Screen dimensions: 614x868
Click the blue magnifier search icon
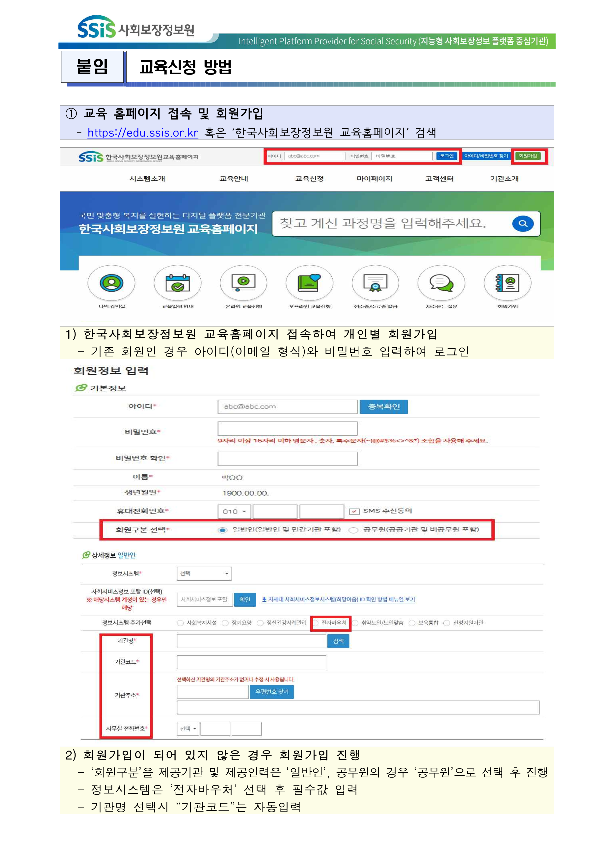coord(523,223)
